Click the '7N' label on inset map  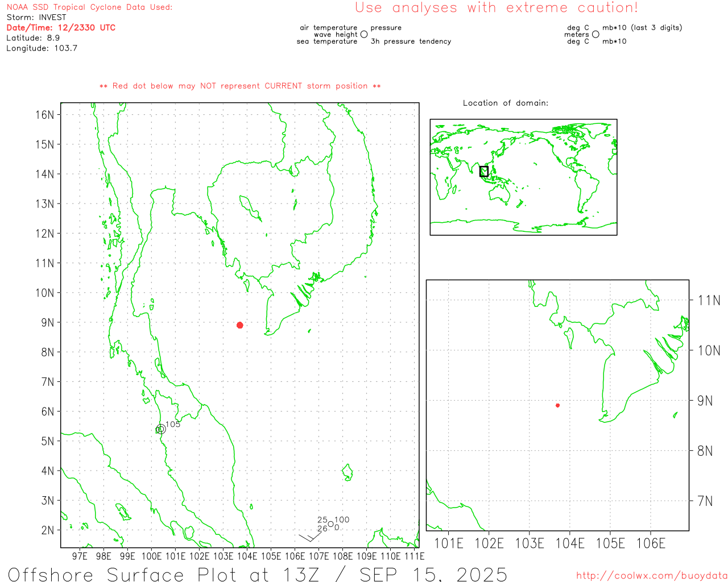(705, 501)
